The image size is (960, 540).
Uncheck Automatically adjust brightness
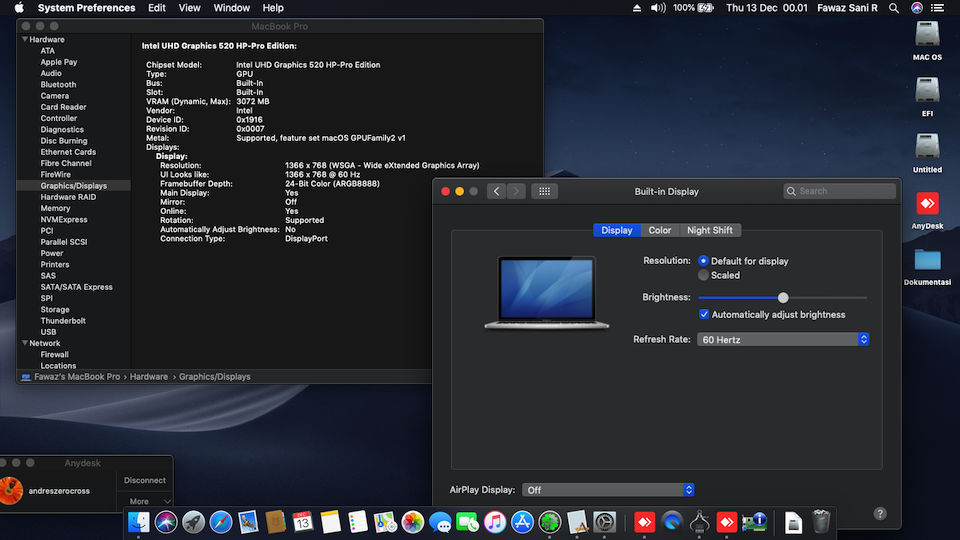(704, 315)
